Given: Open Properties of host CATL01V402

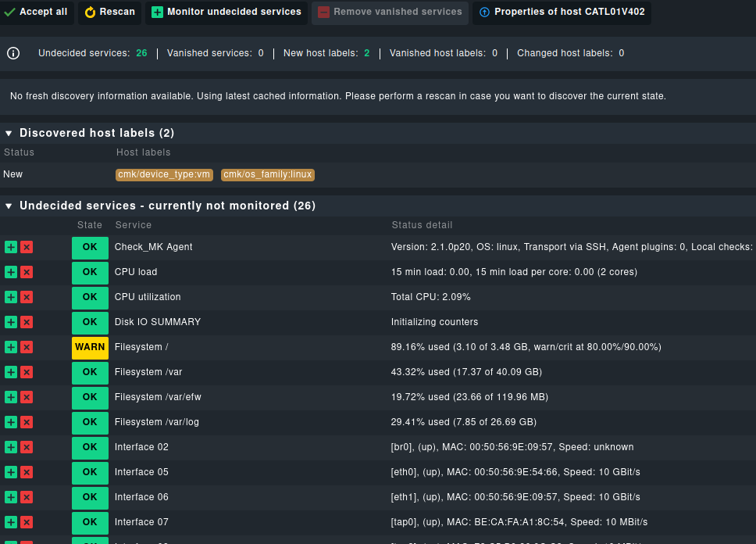Looking at the screenshot, I should click(562, 13).
